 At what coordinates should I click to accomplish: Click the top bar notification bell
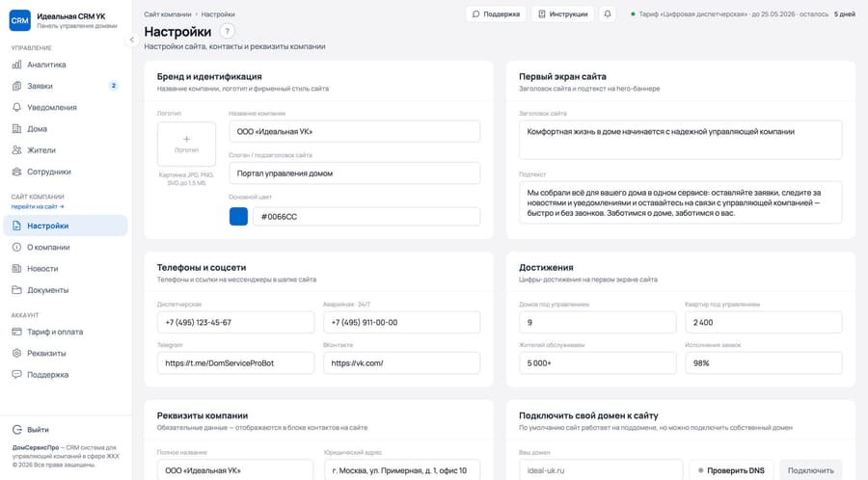tap(608, 13)
